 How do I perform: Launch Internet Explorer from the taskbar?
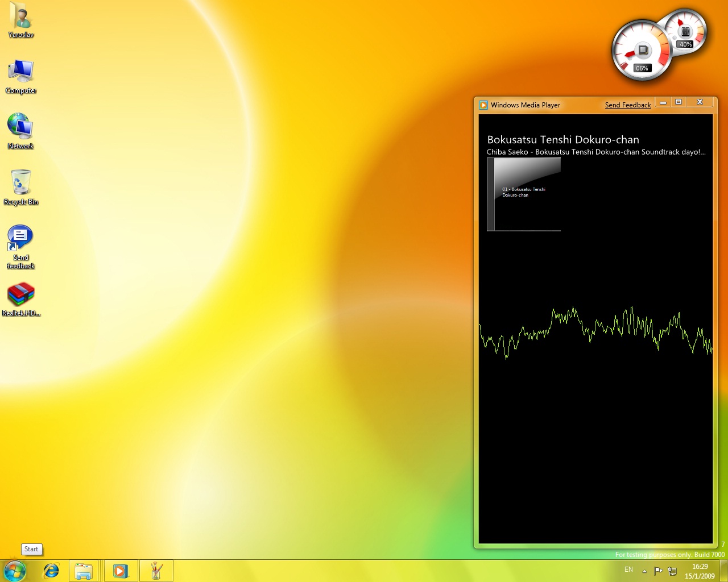(51, 571)
